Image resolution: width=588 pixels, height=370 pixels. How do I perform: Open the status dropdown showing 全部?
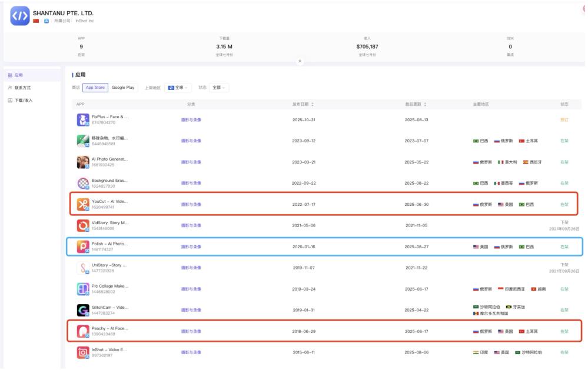pyautogui.click(x=218, y=88)
